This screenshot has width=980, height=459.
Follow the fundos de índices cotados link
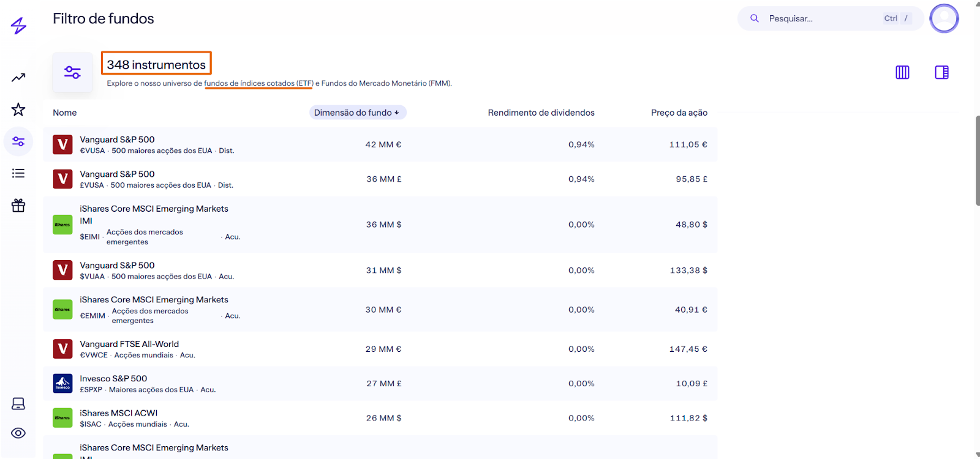click(x=258, y=83)
